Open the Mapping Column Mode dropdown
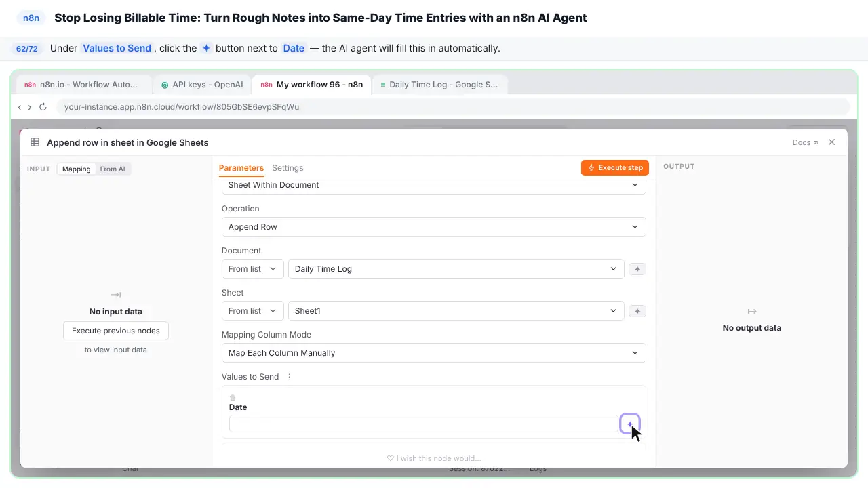This screenshot has height=488, width=868. [433, 353]
